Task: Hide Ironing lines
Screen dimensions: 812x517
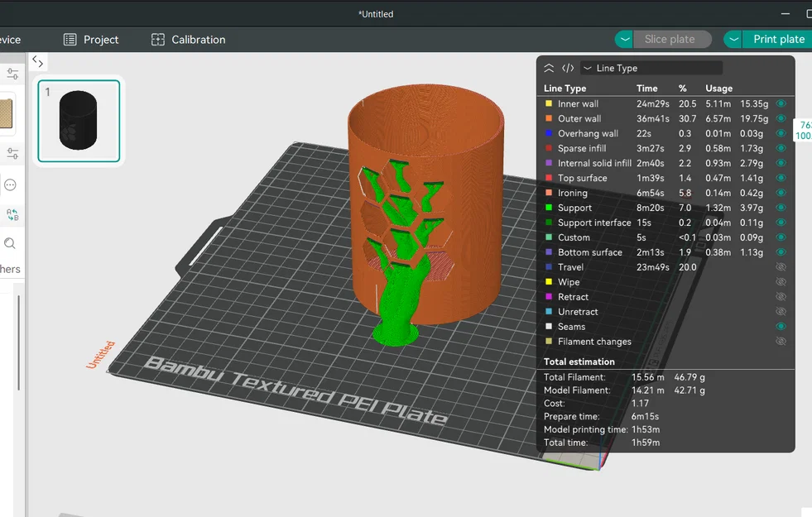Action: pos(781,193)
